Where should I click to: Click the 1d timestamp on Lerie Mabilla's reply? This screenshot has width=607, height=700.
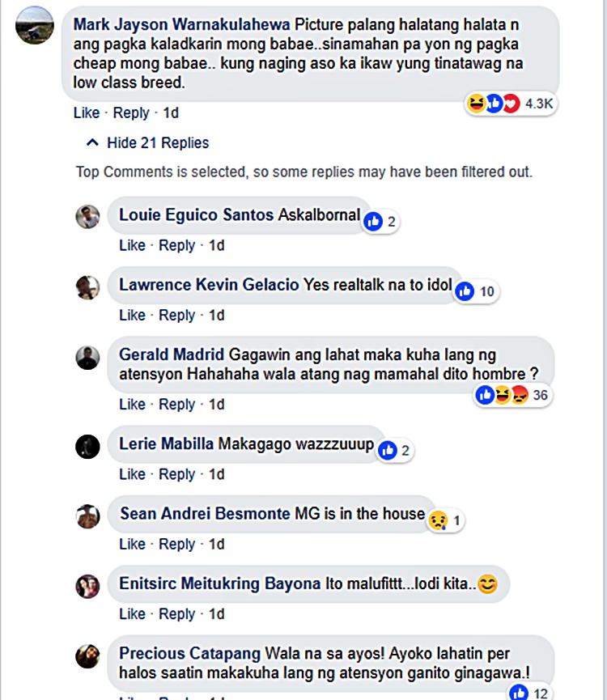(x=217, y=474)
